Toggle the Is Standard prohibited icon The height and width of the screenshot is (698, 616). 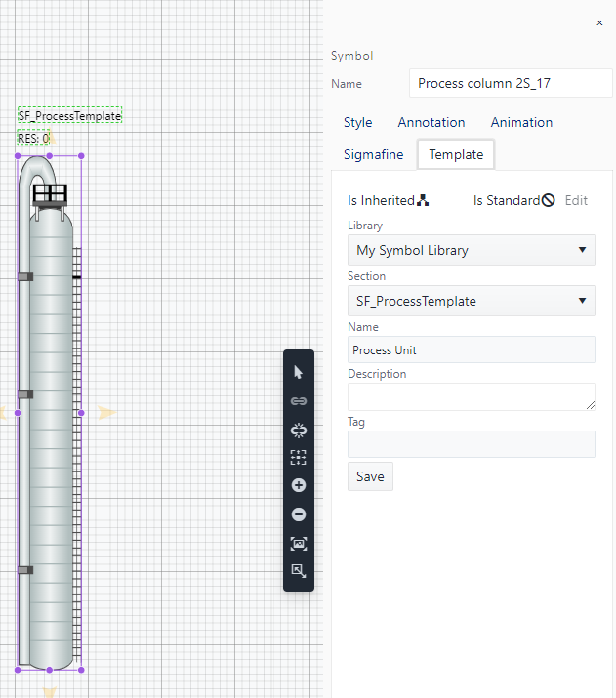[x=548, y=200]
